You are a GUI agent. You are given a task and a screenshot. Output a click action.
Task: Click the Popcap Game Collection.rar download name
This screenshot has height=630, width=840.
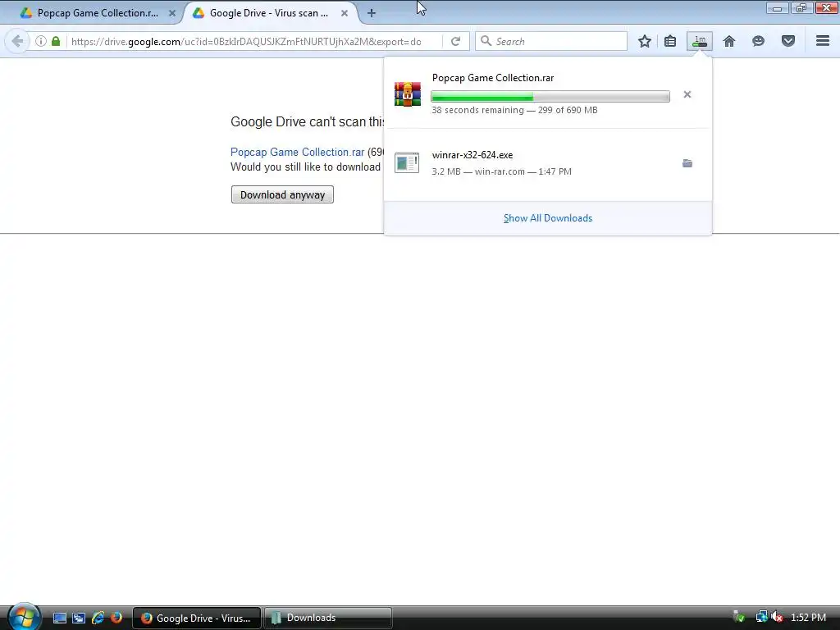(x=493, y=78)
